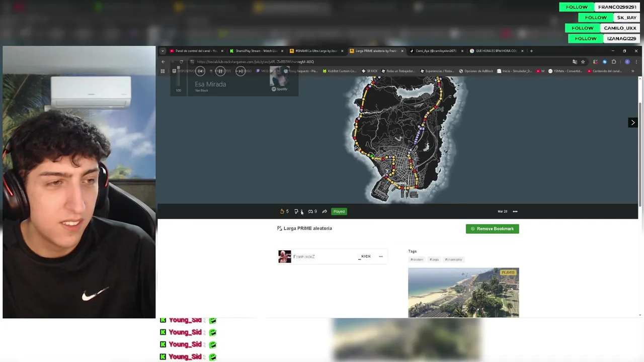The width and height of the screenshot is (644, 362).
Task: Click the Larga PRIME aleatoria job title
Action: click(307, 228)
